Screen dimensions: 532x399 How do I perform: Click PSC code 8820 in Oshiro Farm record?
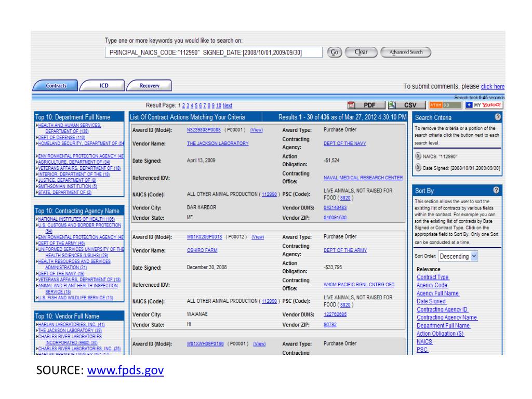[x=345, y=304]
